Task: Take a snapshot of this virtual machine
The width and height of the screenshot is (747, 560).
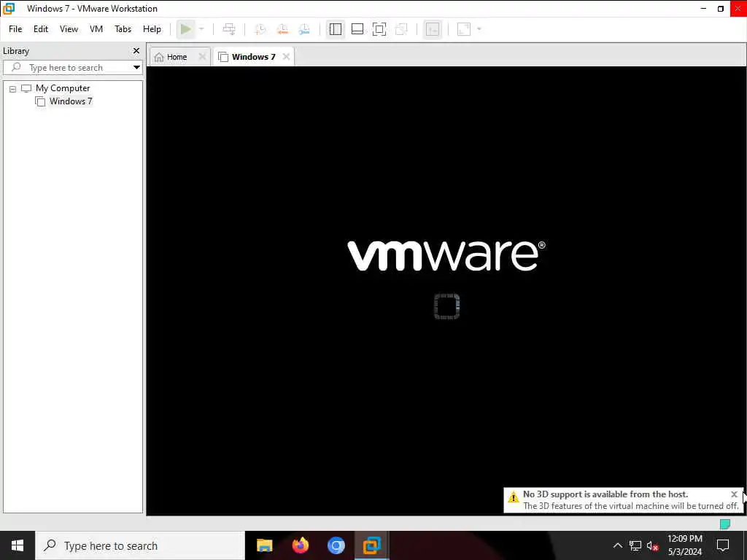Action: coord(260,29)
